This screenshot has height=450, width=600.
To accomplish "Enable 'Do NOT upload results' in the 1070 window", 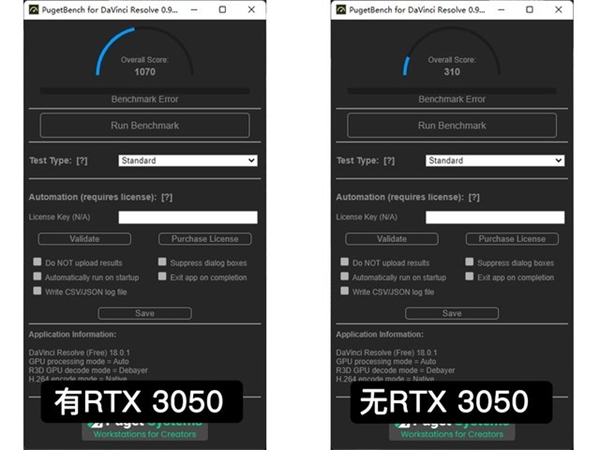I will pyautogui.click(x=37, y=262).
